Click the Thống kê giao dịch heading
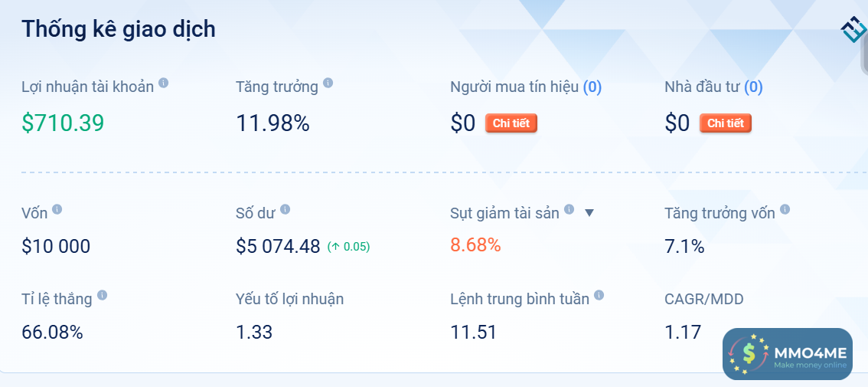 tap(119, 29)
